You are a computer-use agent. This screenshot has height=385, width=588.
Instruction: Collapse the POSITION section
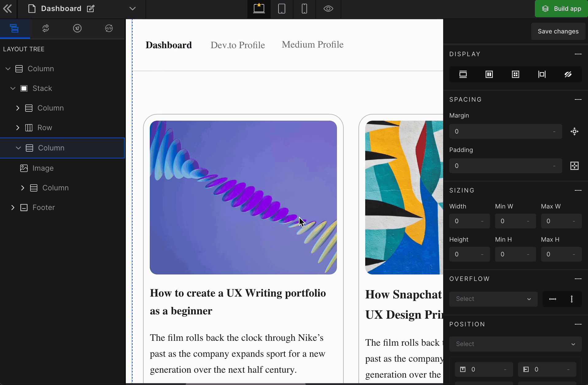click(578, 324)
